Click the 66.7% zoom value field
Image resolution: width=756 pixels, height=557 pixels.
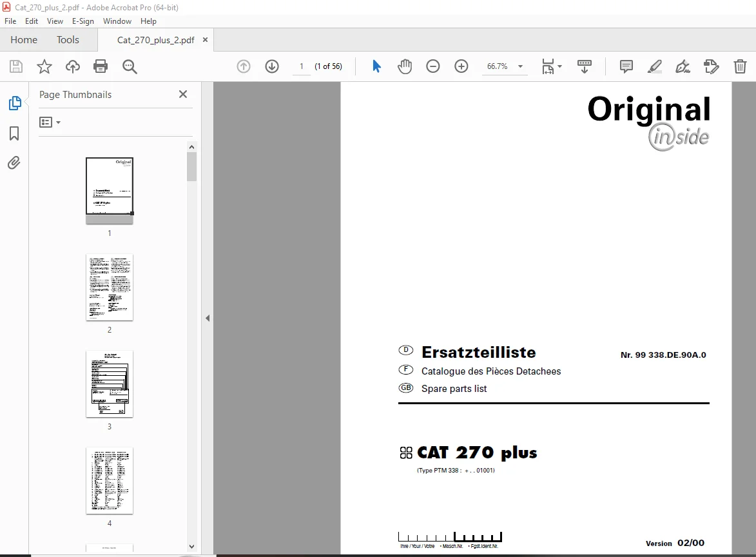pyautogui.click(x=498, y=66)
